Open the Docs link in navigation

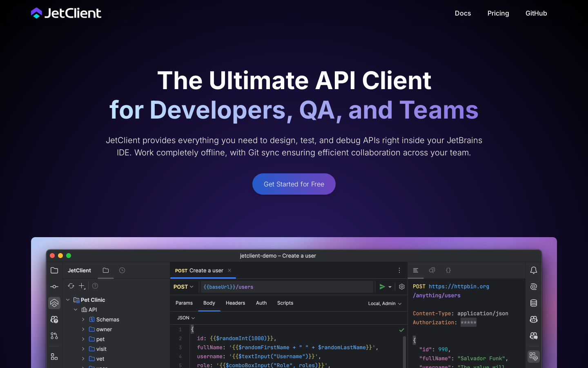(x=463, y=13)
